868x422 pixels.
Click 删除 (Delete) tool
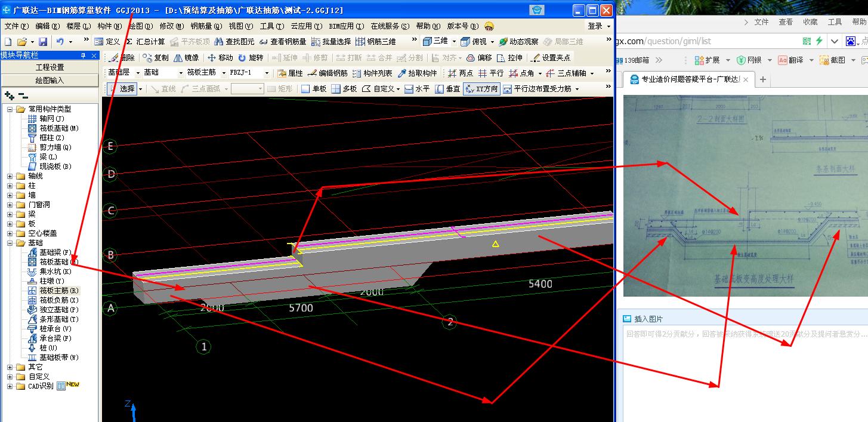(x=122, y=58)
